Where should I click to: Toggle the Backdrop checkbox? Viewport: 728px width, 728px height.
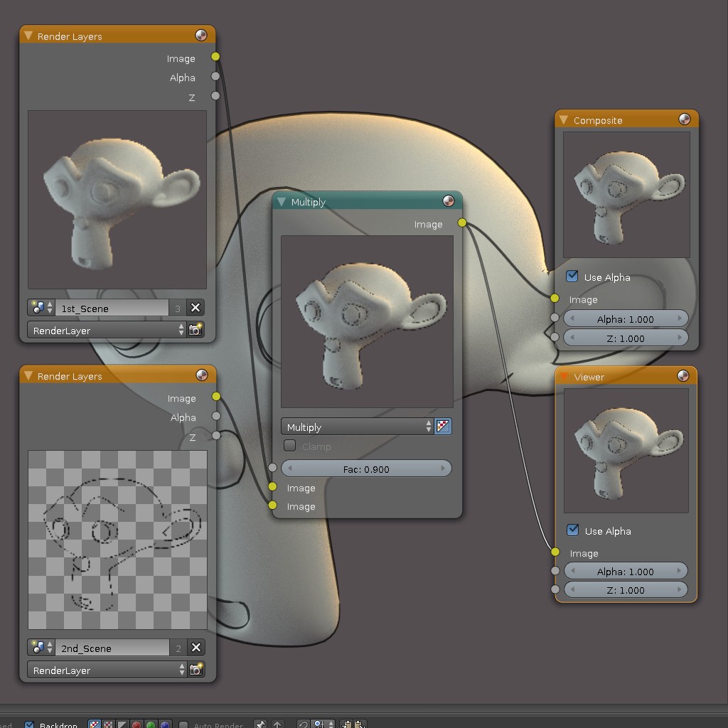click(x=29, y=724)
